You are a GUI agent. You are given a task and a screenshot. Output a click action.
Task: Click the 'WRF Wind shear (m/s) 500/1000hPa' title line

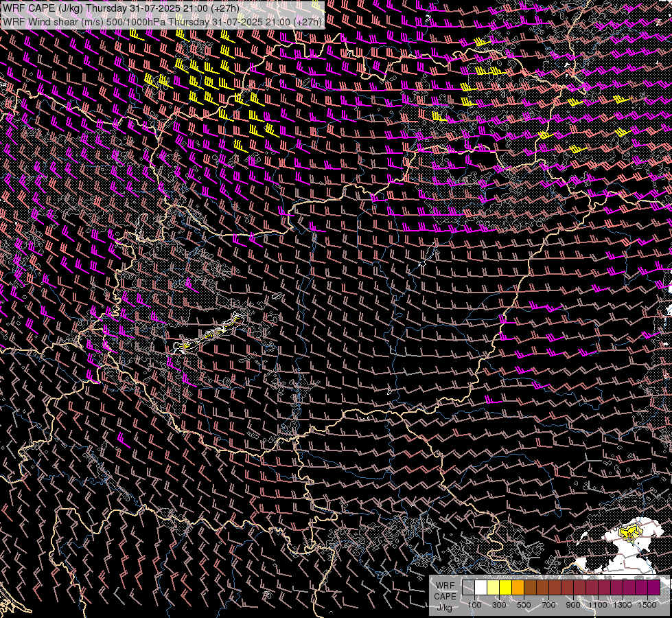[163, 22]
